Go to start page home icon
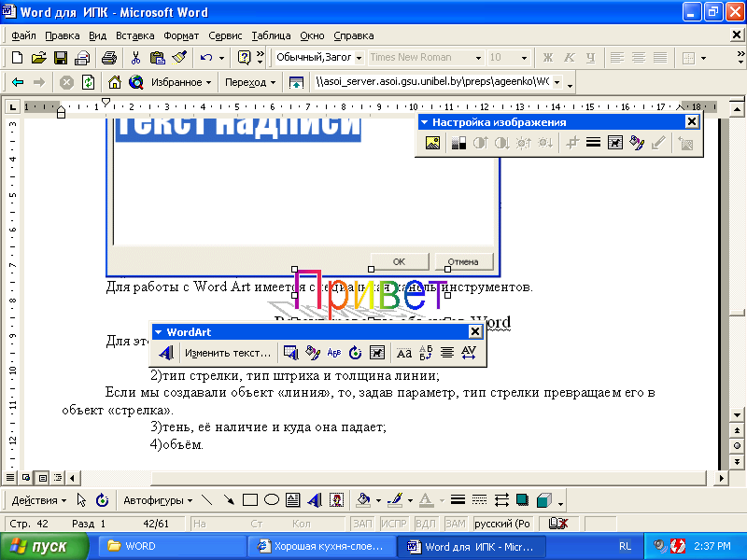Screen dimensions: 747x560 (x=114, y=82)
